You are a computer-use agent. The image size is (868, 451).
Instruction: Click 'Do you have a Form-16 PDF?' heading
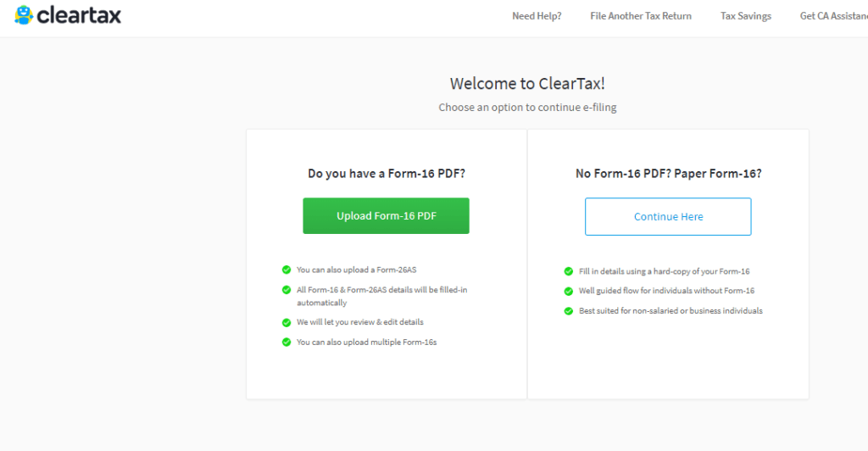(x=387, y=174)
